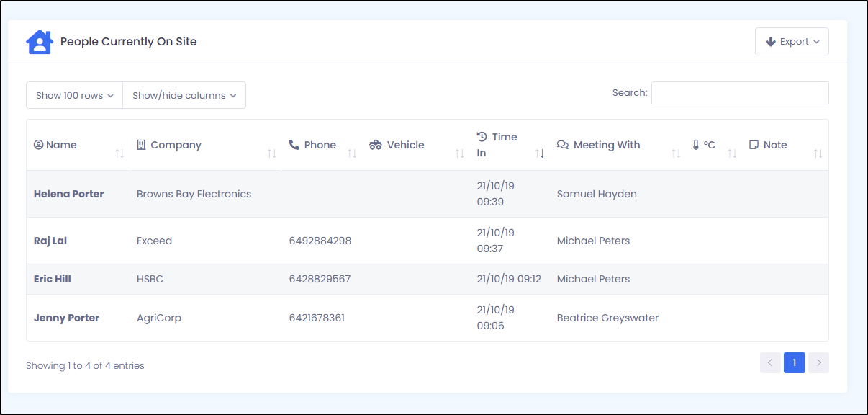Click the house person icon beside page title
Viewport: 868px width, 415px height.
click(x=40, y=42)
